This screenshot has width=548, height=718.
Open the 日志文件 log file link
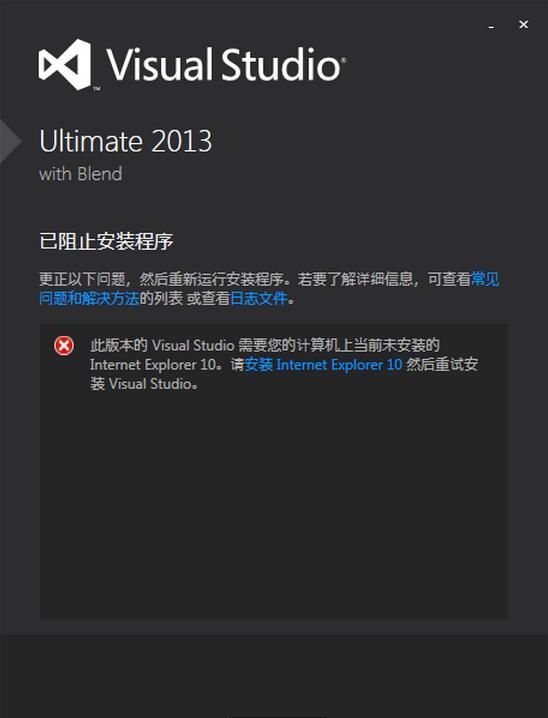(x=259, y=299)
